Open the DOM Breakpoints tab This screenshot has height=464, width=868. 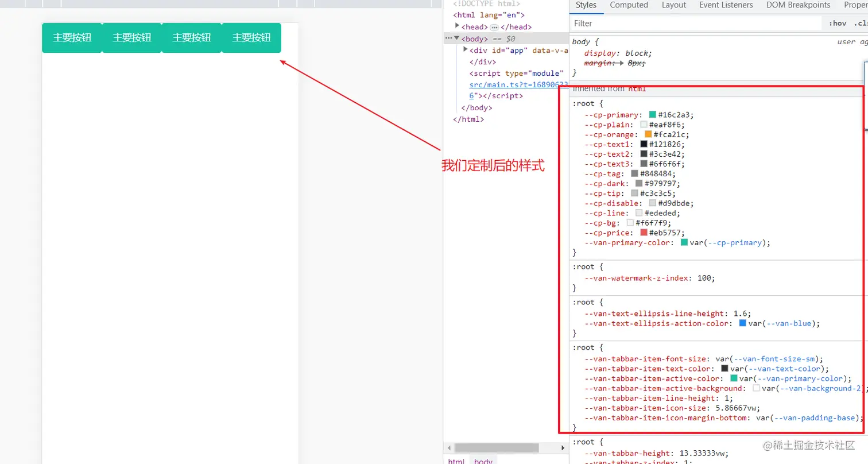click(798, 5)
